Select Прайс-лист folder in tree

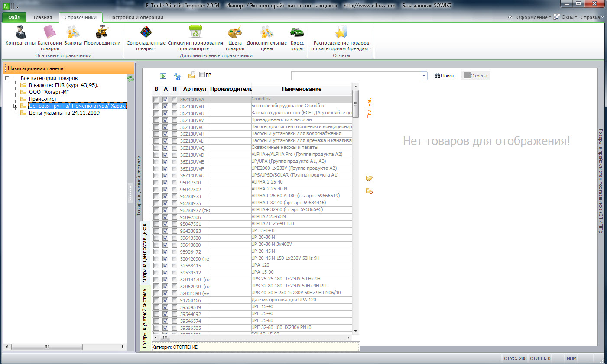pyautogui.click(x=42, y=99)
